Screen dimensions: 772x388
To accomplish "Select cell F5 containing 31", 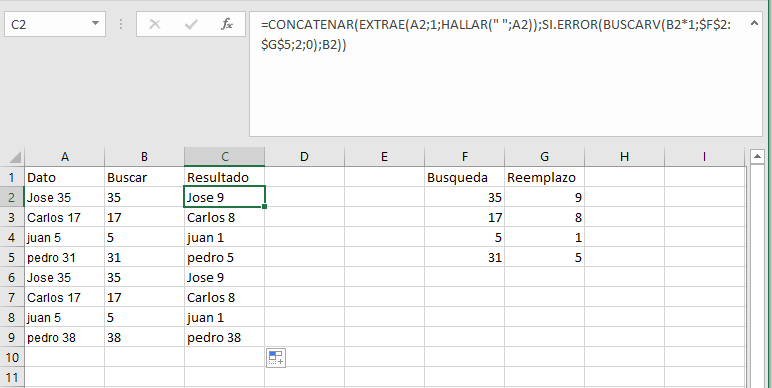I will pyautogui.click(x=464, y=258).
